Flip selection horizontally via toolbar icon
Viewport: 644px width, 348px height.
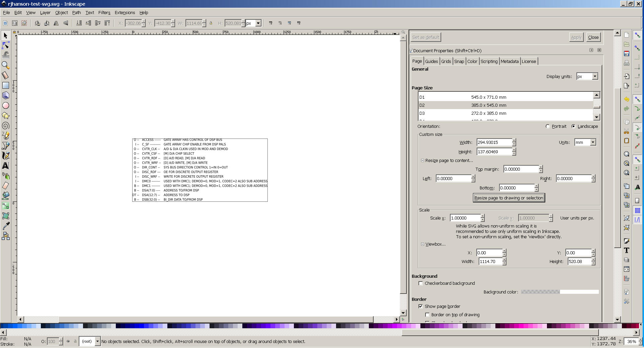coord(56,23)
